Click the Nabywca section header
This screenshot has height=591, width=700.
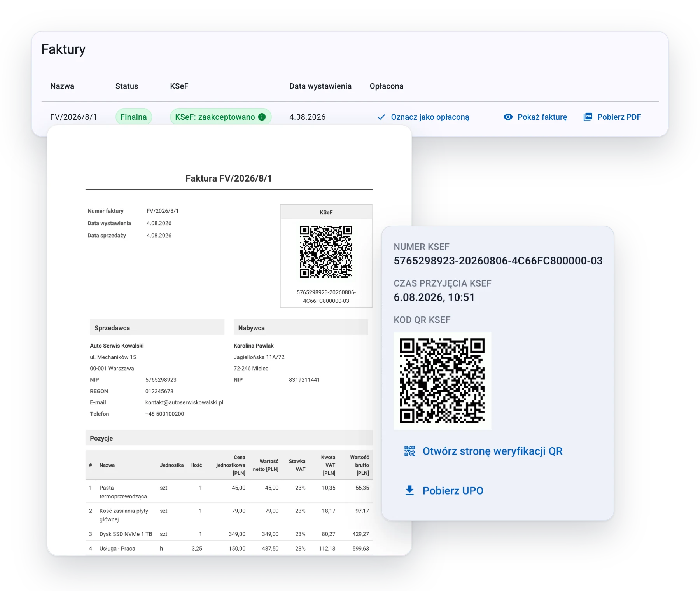301,327
